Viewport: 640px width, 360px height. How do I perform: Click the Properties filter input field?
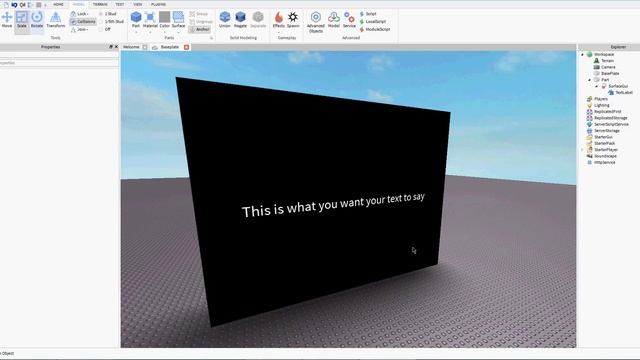pyautogui.click(x=59, y=63)
